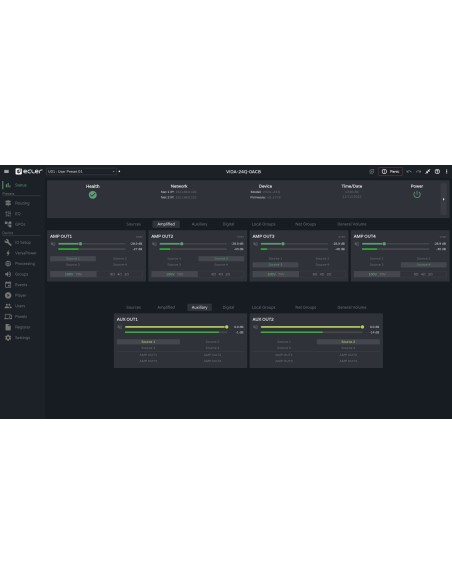Click the undo arrow in the top bar
Image resolution: width=452 pixels, height=584 pixels.
(x=409, y=171)
